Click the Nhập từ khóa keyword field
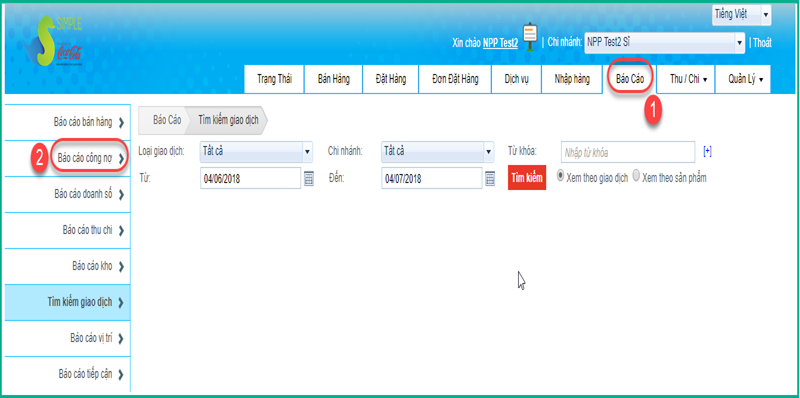This screenshot has height=398, width=800. click(628, 152)
